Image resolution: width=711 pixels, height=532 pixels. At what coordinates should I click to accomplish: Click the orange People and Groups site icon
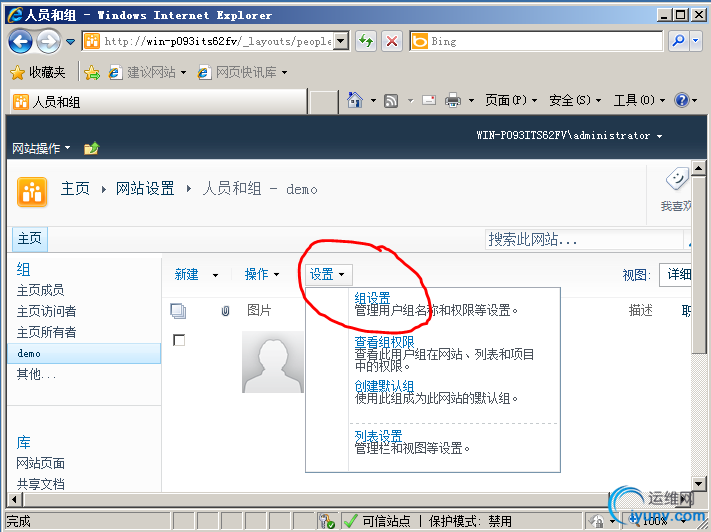(32, 192)
